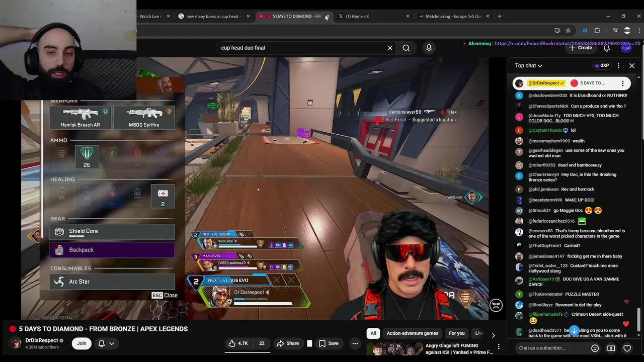Screen dimensions: 644x362
Task: Select the Shield Core gear row
Action: (112, 231)
